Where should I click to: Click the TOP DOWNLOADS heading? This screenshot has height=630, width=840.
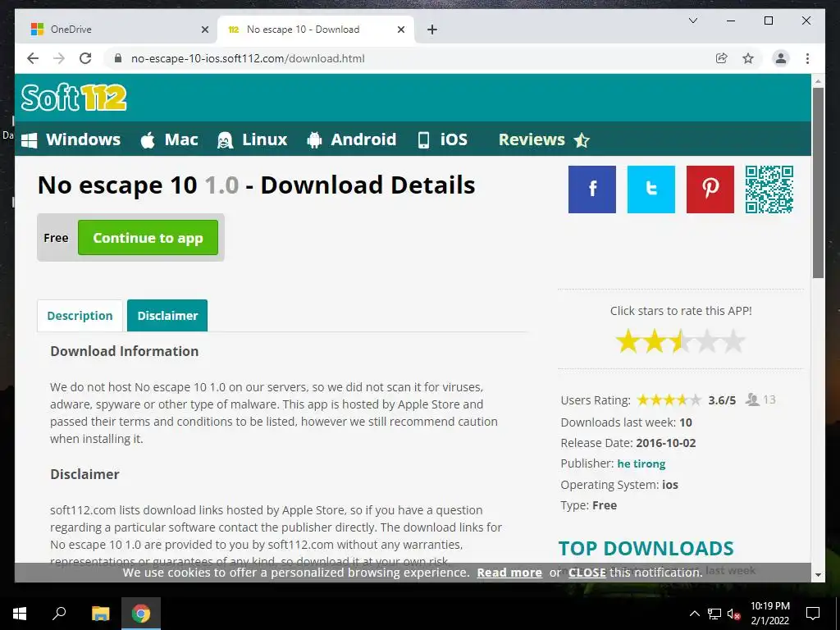(x=646, y=549)
